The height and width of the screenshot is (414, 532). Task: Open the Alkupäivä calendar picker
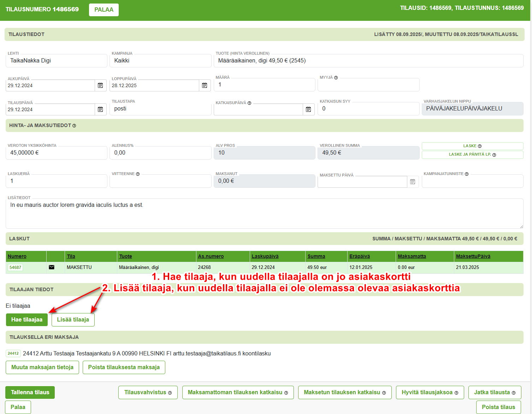[x=100, y=85]
